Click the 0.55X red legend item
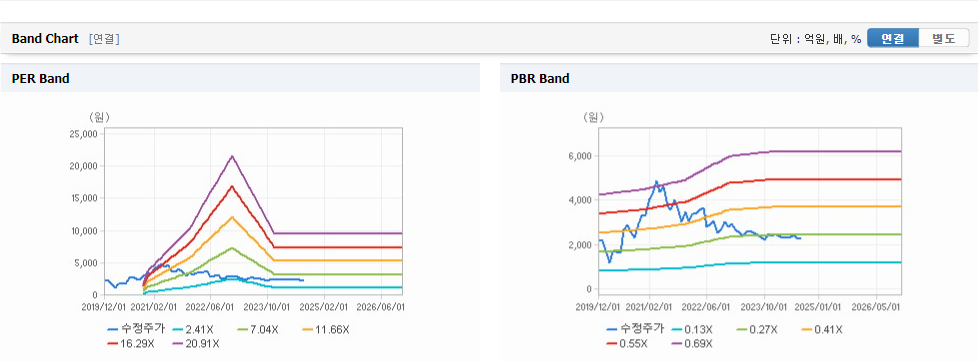Viewport: 978px width, 362px height. coord(627,344)
